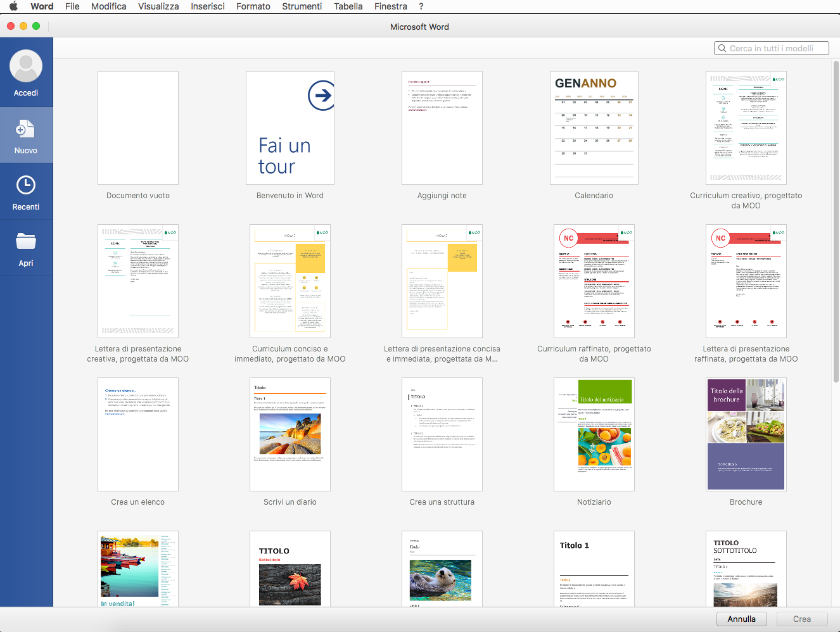Click the Documento vuoto label
This screenshot has height=632, width=840.
(138, 196)
